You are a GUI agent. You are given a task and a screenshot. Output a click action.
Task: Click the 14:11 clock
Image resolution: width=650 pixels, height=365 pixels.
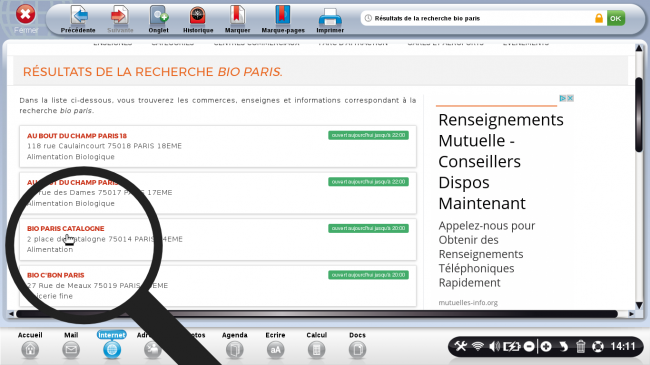(x=623, y=346)
